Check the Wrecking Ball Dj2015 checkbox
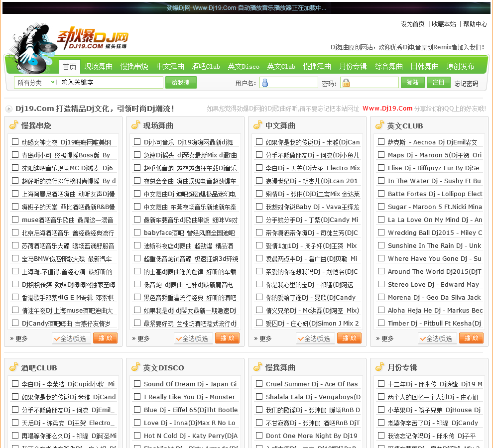Screen dimensions: 493x448 tap(381, 232)
